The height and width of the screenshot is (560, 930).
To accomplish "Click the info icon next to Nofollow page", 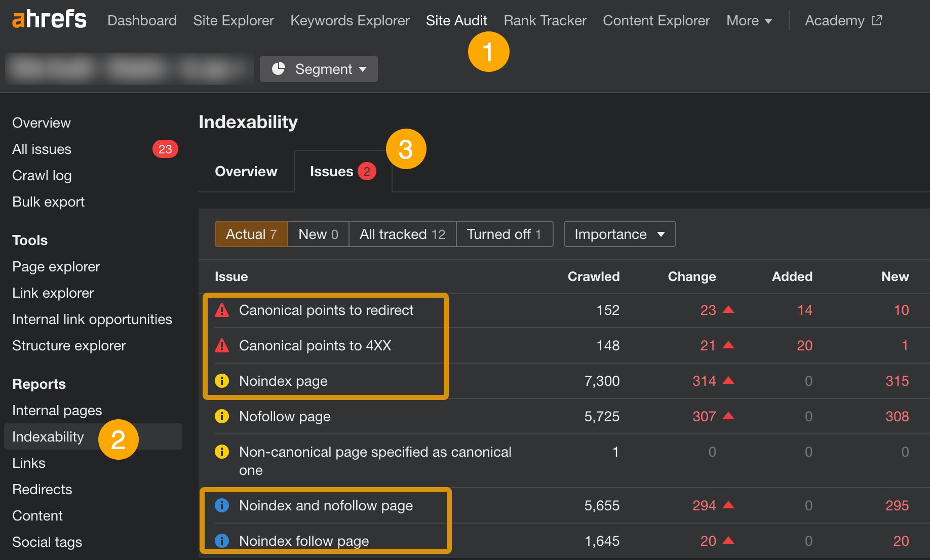I will (x=222, y=416).
